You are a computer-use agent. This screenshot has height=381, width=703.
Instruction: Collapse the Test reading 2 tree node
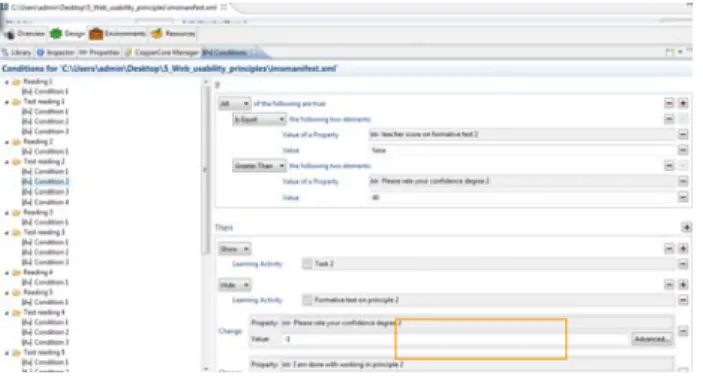(x=7, y=162)
